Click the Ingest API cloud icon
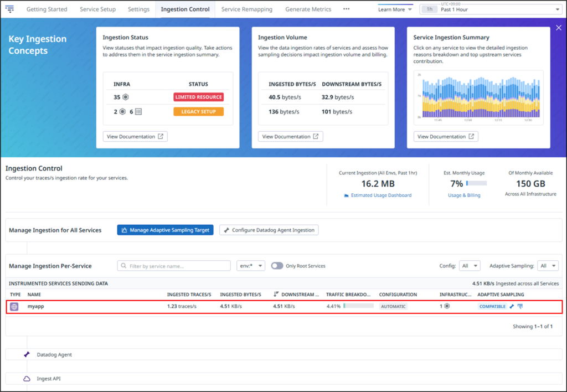Viewport: 567px width, 392px height. (x=27, y=379)
